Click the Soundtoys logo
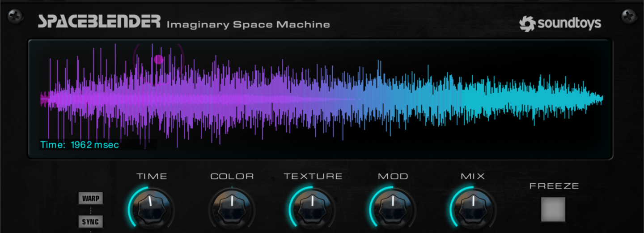Viewport: 644px width, 233px height. (560, 24)
